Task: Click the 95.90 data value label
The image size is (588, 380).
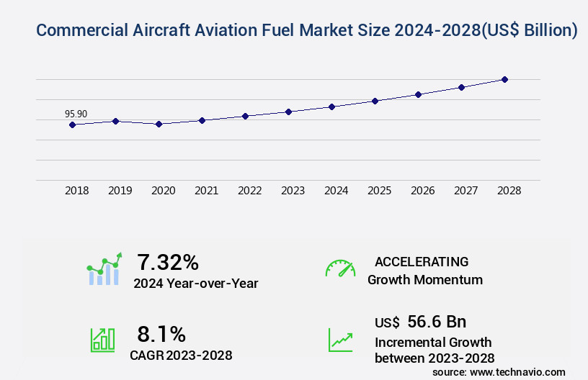Action: [76, 114]
